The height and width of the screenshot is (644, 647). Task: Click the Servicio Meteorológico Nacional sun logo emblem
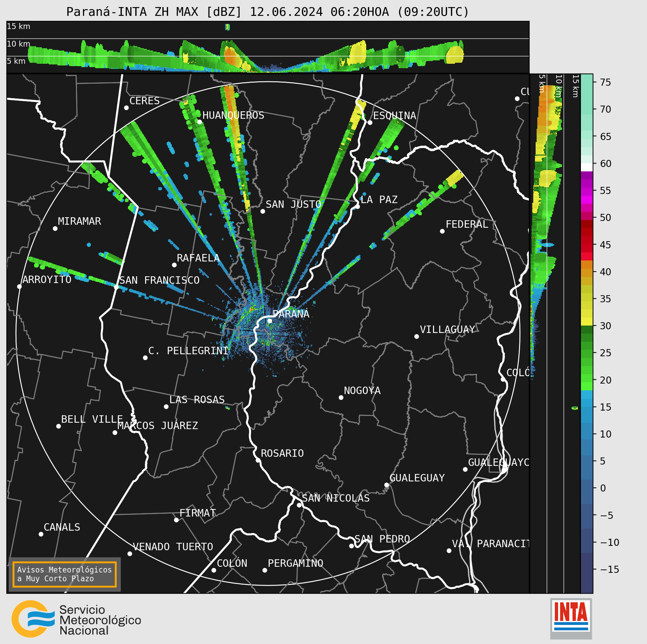pyautogui.click(x=33, y=619)
